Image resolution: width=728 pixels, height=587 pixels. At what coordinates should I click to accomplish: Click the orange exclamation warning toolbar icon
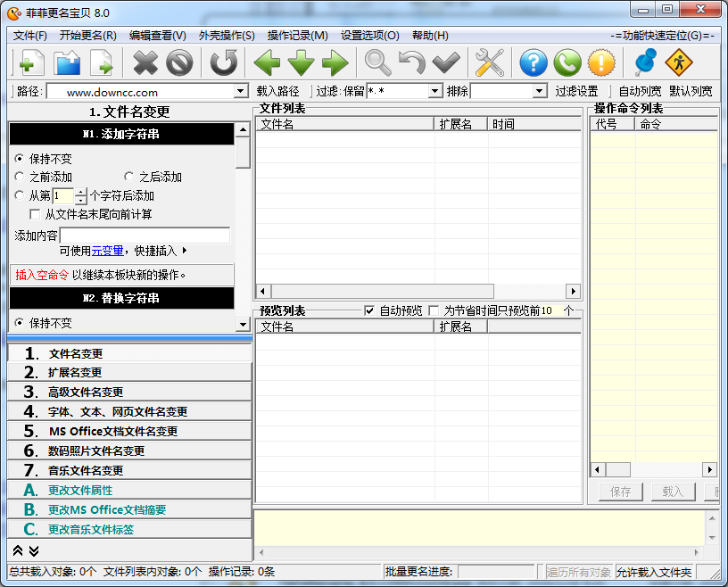pyautogui.click(x=601, y=62)
